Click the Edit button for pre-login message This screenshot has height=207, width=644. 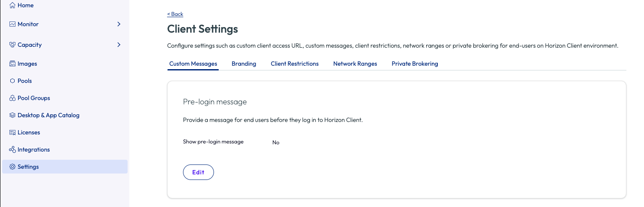coord(198,172)
